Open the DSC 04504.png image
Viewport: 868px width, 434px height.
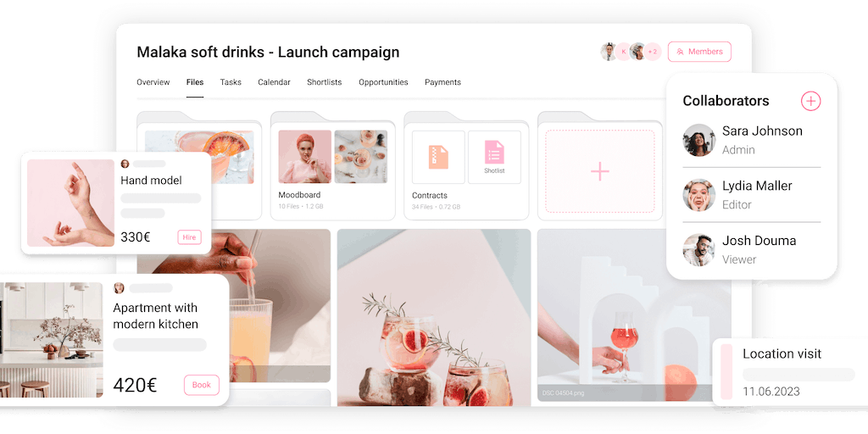coord(634,315)
